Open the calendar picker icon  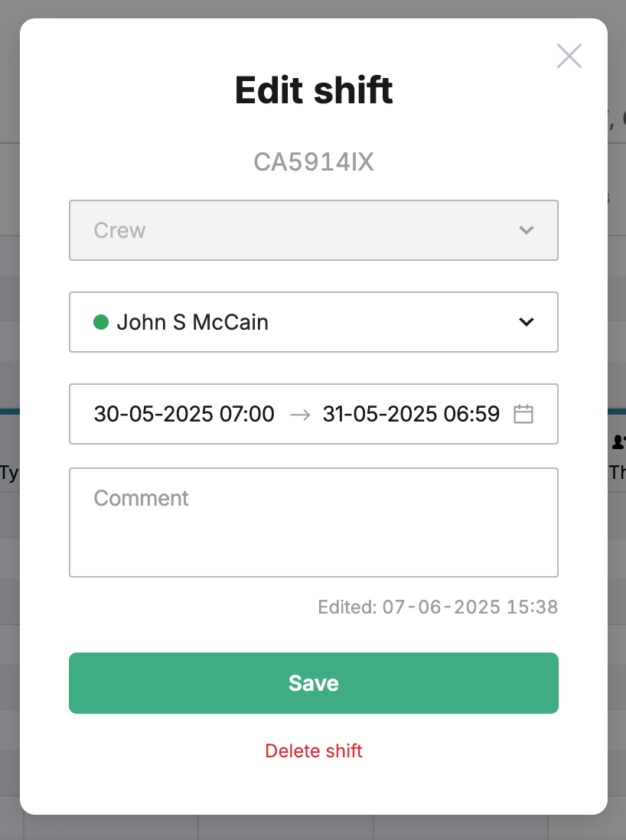tap(523, 414)
